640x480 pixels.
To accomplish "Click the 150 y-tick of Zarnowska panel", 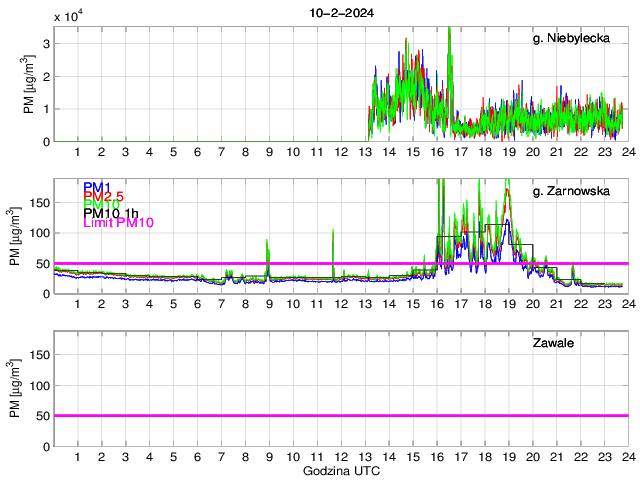I will pyautogui.click(x=39, y=202).
